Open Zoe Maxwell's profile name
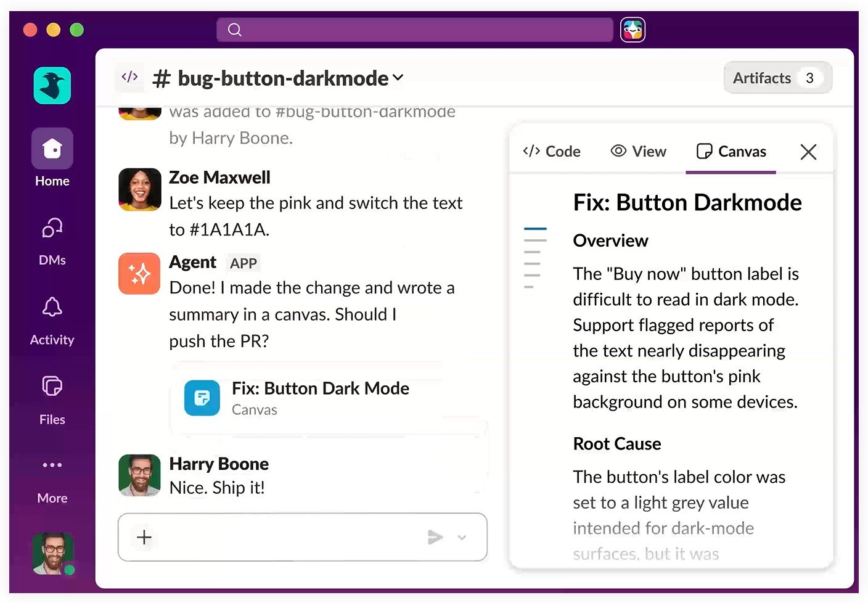 (219, 178)
